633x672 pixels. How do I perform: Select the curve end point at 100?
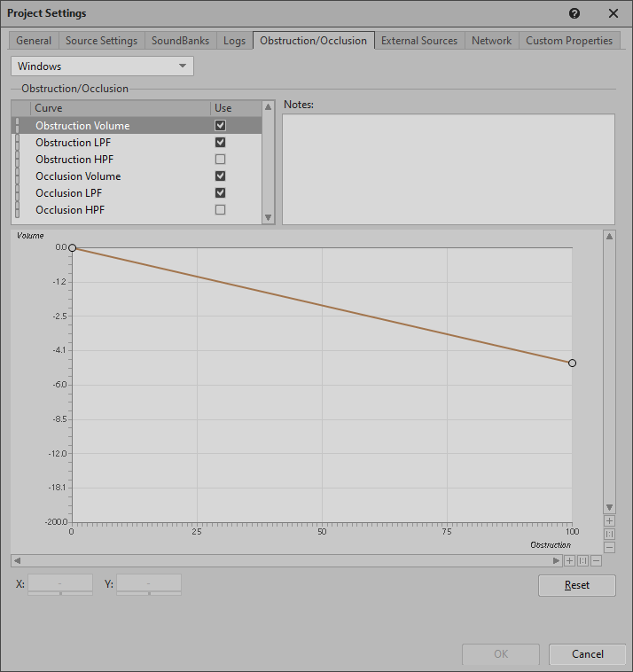(572, 363)
